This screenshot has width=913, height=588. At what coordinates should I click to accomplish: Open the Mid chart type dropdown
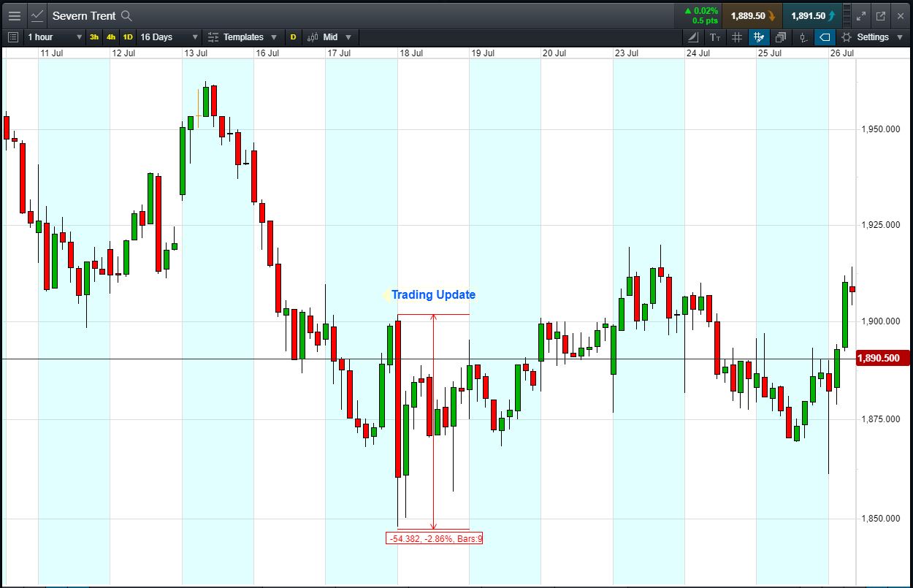(330, 37)
